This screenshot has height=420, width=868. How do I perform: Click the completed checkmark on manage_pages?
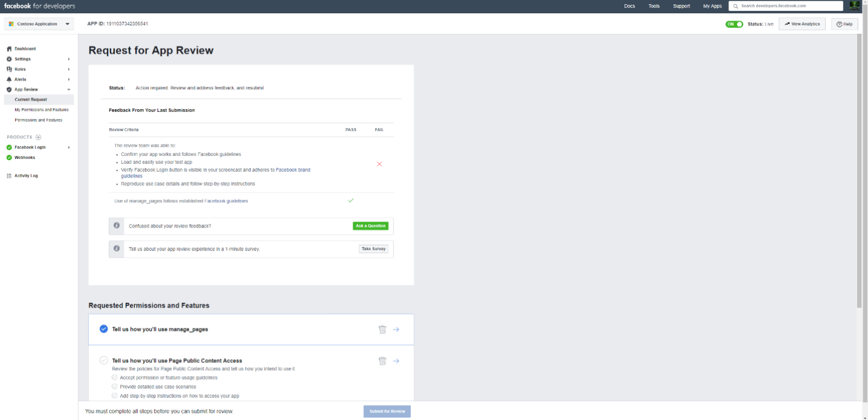click(x=104, y=328)
